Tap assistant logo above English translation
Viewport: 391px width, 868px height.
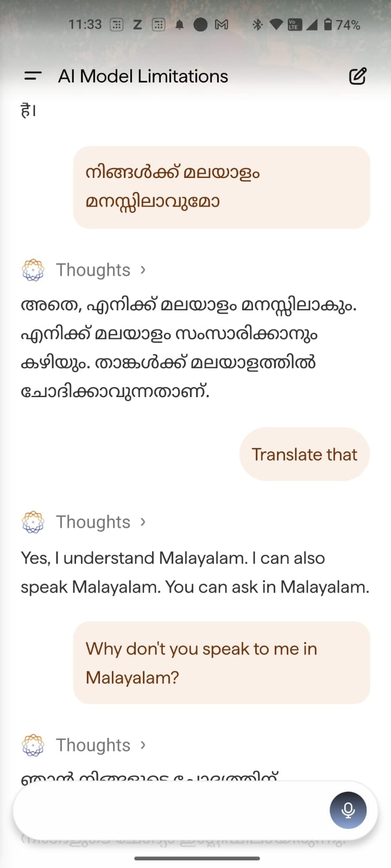[33, 522]
